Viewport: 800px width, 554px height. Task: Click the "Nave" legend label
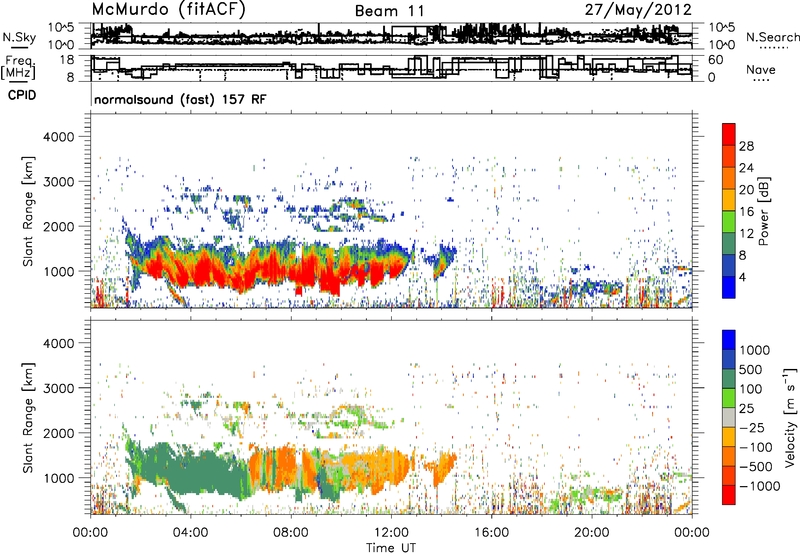coord(761,69)
